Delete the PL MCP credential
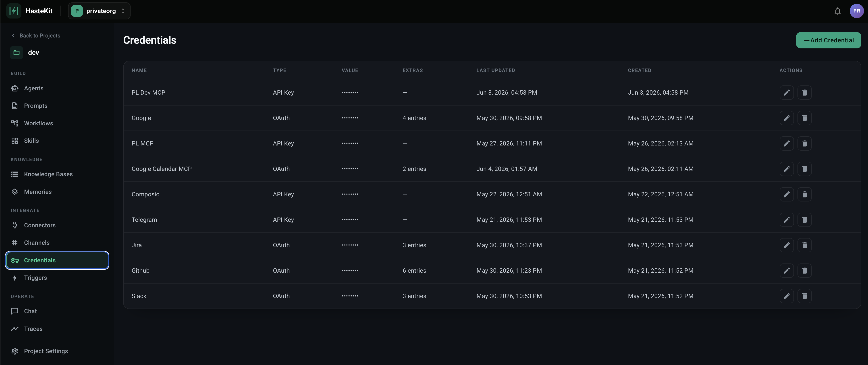Viewport: 868px width, 365px height. 804,144
